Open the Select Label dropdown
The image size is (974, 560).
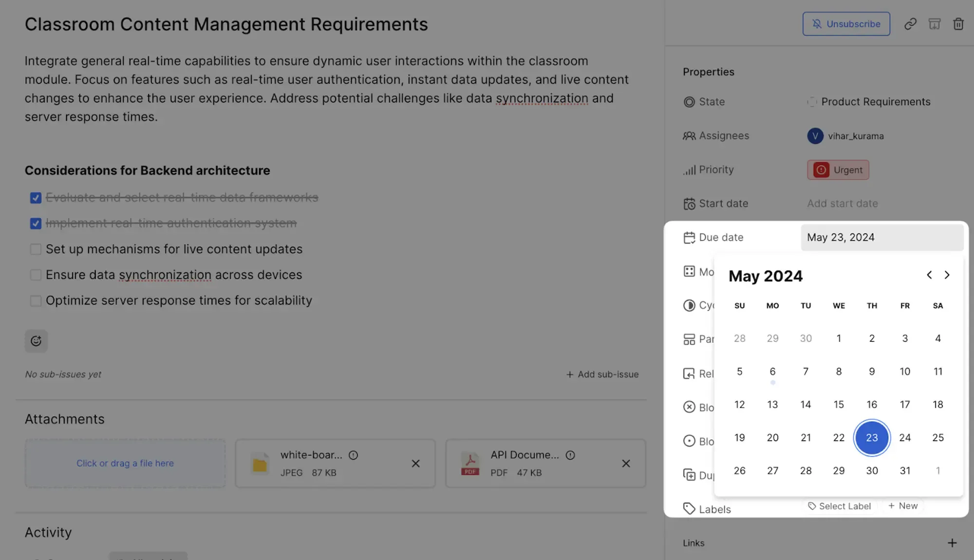[x=839, y=506]
